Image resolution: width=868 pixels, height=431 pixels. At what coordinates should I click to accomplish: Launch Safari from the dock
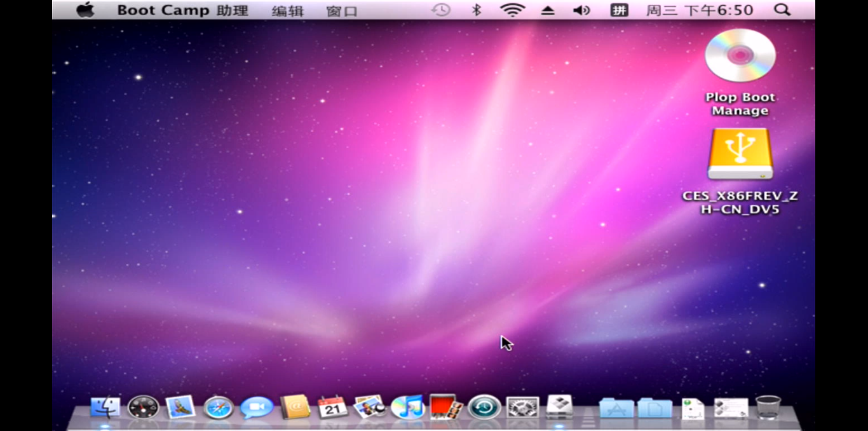pos(219,407)
